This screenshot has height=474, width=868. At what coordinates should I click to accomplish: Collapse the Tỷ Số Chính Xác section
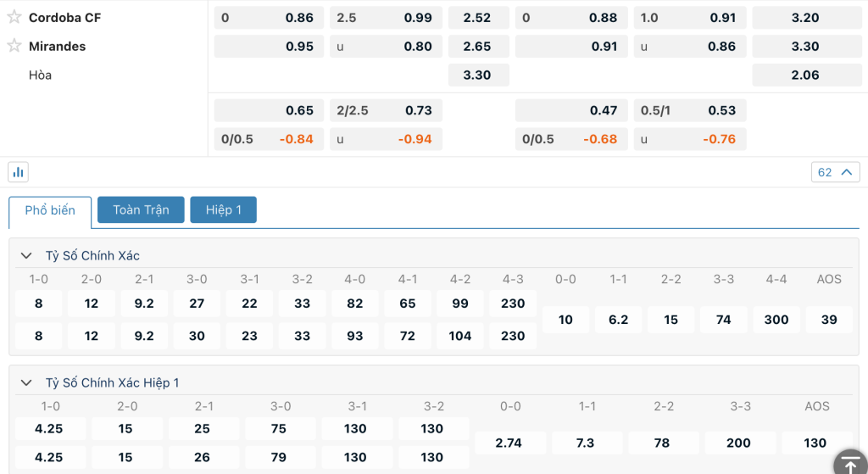coord(26,256)
